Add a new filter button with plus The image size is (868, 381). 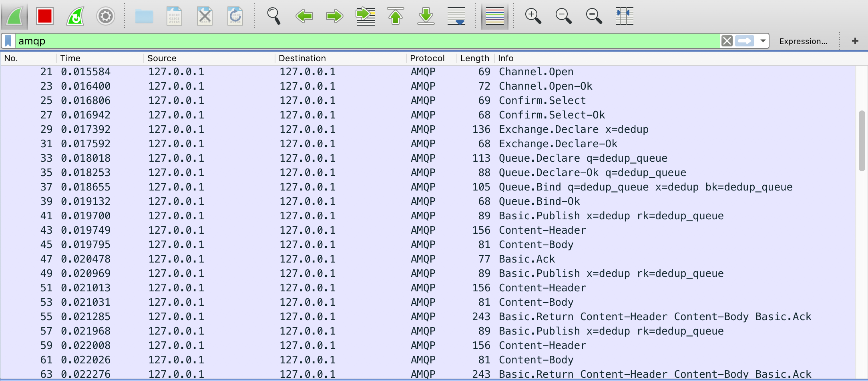[x=855, y=40]
